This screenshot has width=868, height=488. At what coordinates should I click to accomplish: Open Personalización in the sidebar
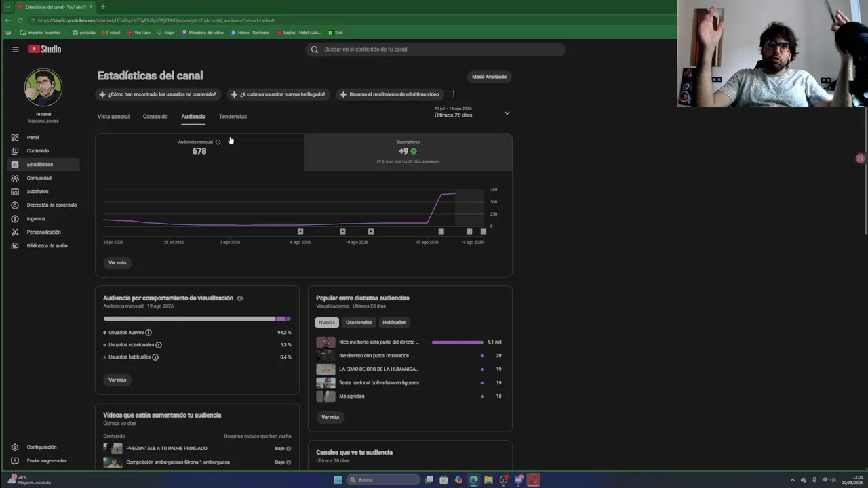coord(43,232)
